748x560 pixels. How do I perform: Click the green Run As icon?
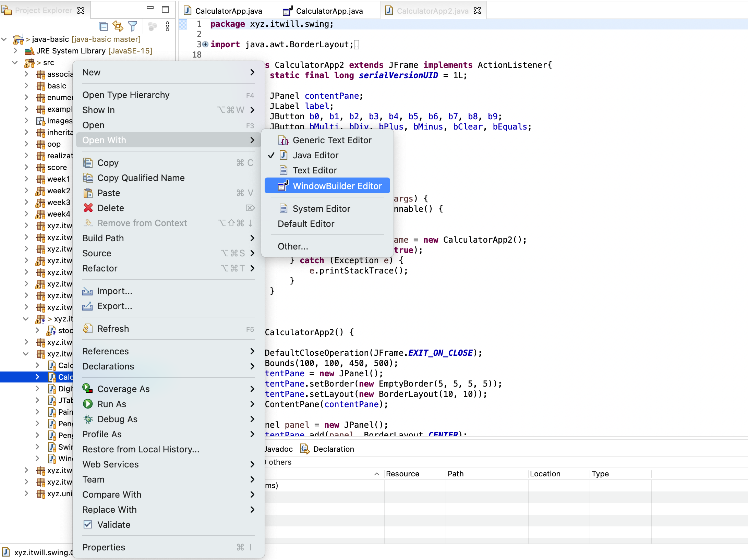88,404
